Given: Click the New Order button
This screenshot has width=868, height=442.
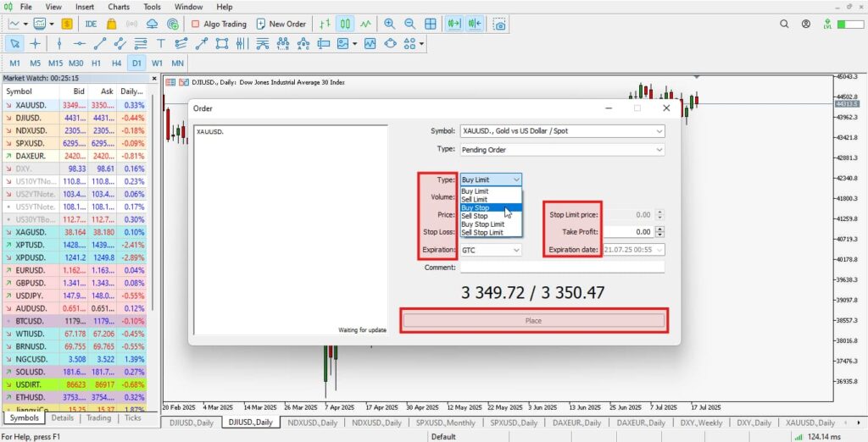Looking at the screenshot, I should pos(281,24).
